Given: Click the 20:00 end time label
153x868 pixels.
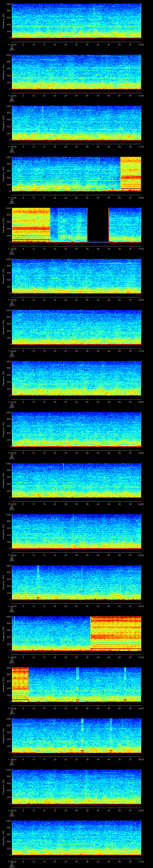Looking at the screenshot, I should click(141, 300).
